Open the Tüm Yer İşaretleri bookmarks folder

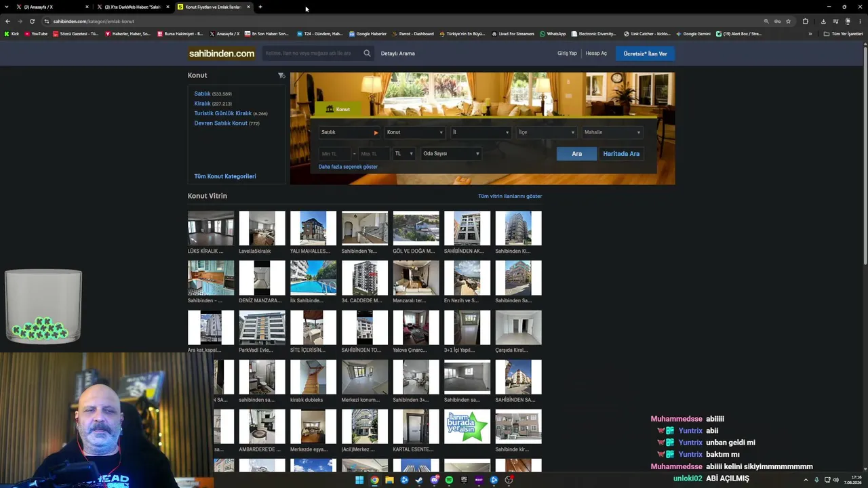pos(844,34)
